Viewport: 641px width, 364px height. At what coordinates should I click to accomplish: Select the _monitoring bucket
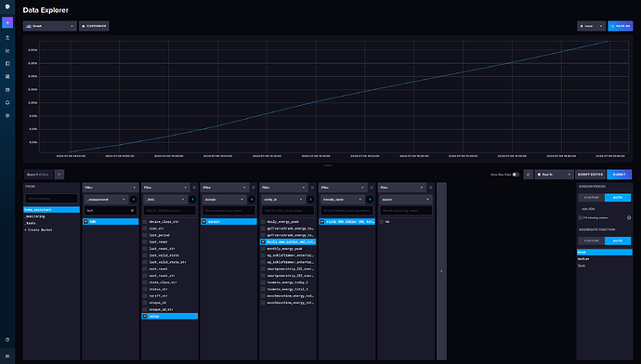coord(51,216)
